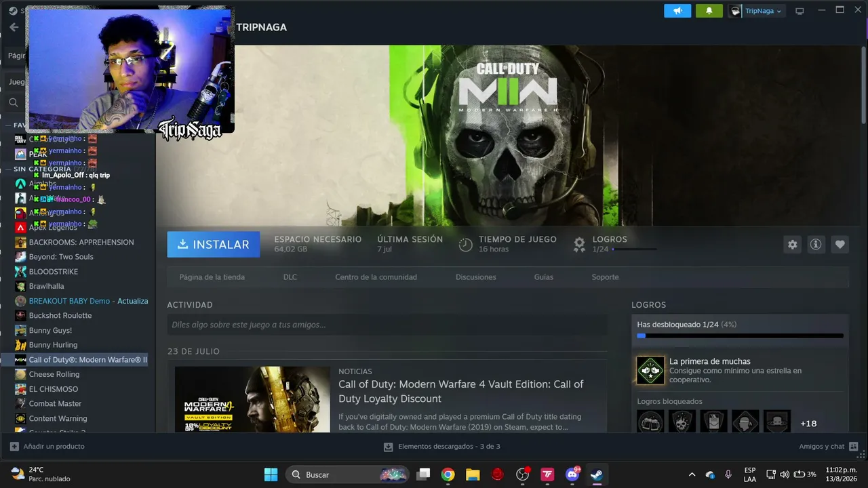Click the Content Warning game icon

(21, 418)
